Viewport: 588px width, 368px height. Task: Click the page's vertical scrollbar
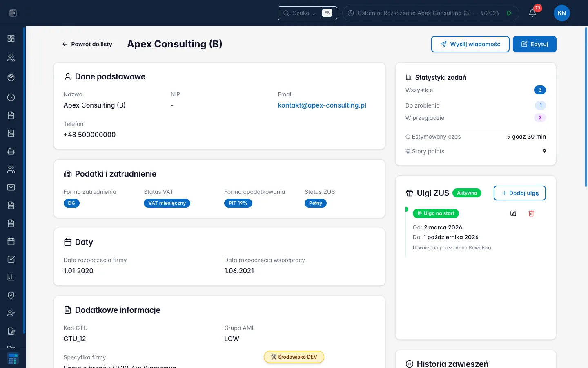click(x=586, y=107)
